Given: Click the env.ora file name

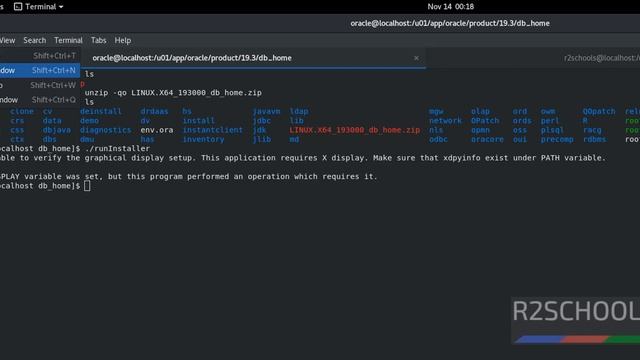Looking at the screenshot, I should 157,130.
